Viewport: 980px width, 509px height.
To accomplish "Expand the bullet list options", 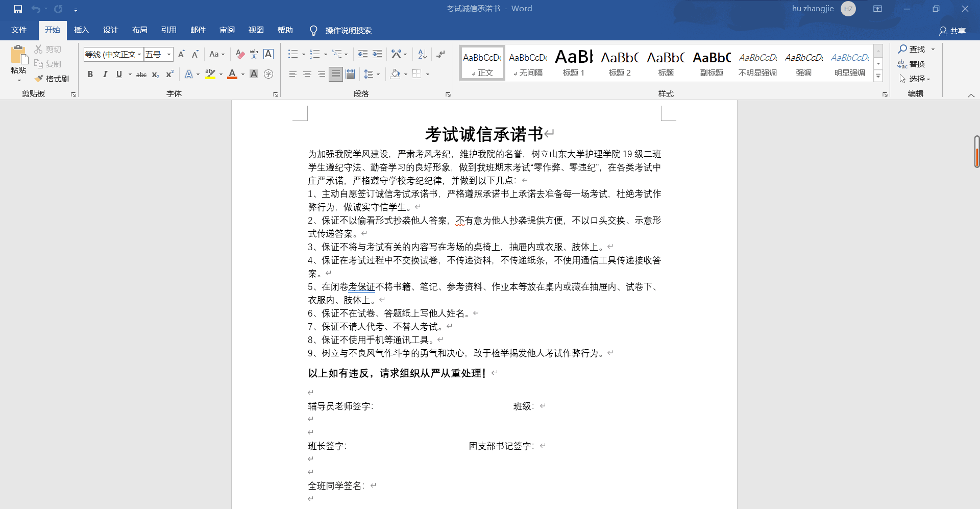I will pos(304,54).
